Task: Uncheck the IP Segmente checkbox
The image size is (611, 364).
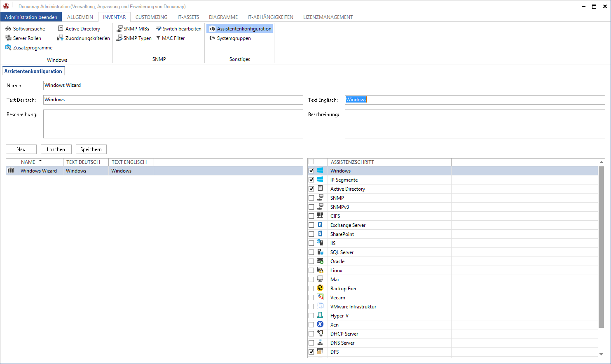Action: pyautogui.click(x=311, y=180)
